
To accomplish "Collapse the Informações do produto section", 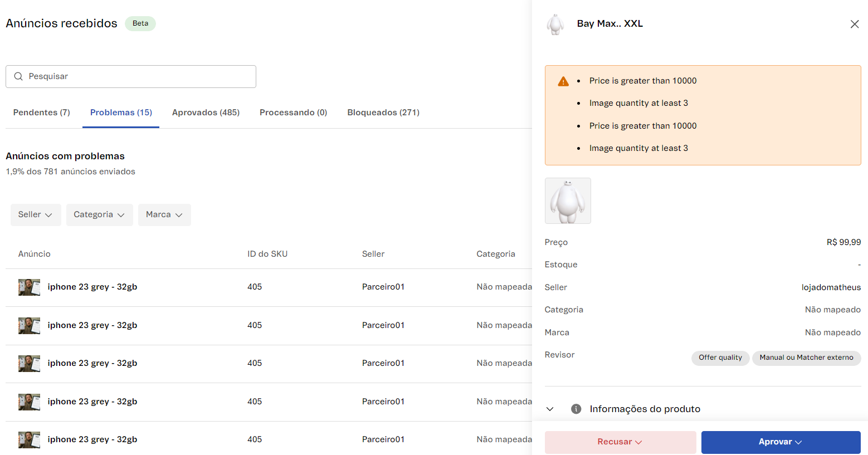I will pyautogui.click(x=550, y=408).
